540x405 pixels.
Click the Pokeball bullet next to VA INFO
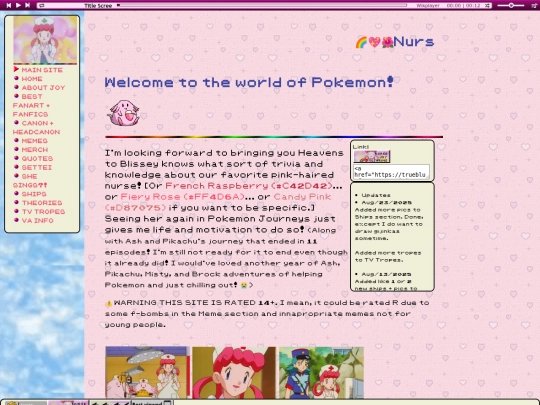16,220
